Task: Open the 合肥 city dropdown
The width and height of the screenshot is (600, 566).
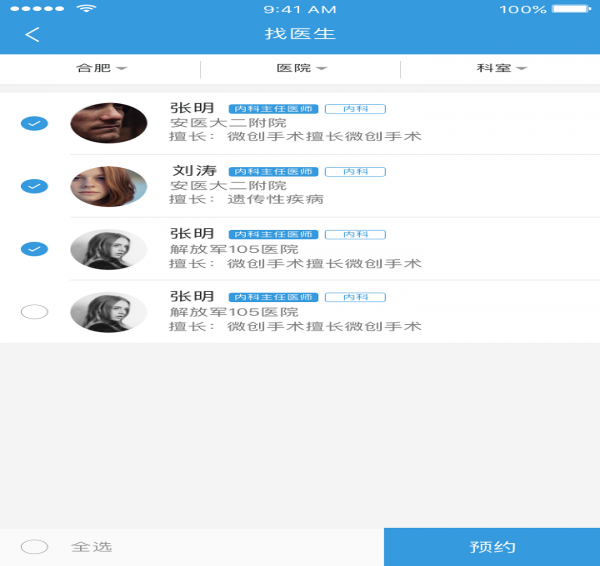Action: coord(101,68)
